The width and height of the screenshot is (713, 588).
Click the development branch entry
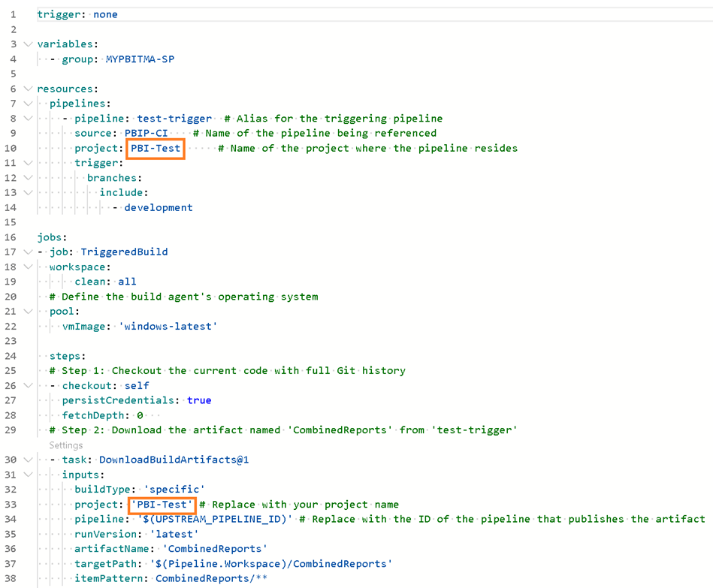159,207
